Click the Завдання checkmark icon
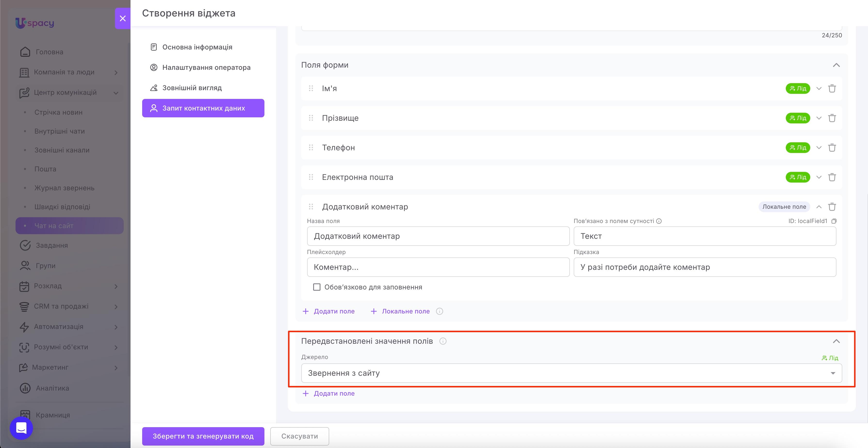The width and height of the screenshot is (868, 448). (25, 245)
